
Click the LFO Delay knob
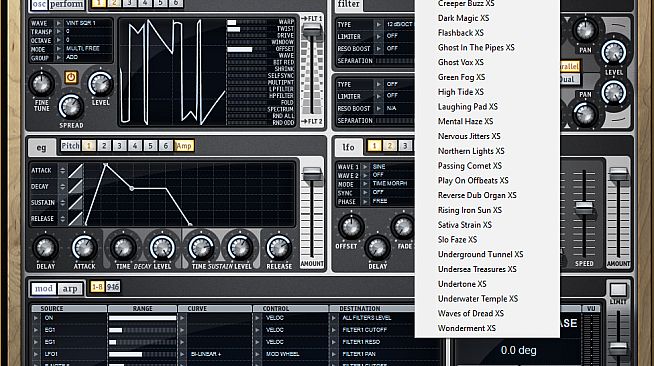377,248
